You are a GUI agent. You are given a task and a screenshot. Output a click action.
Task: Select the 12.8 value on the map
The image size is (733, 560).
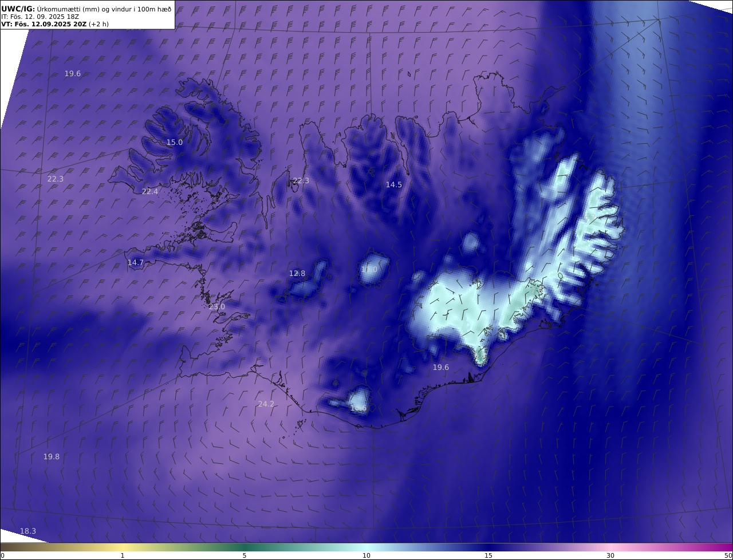pos(297,273)
